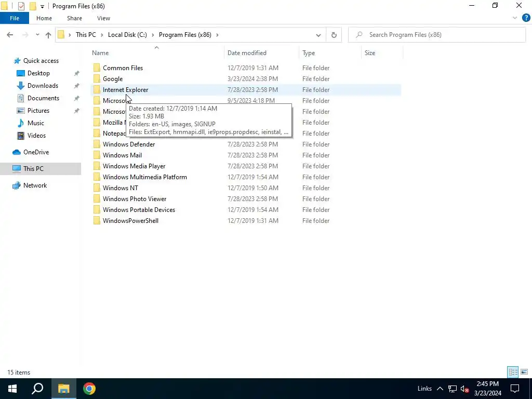532x399 pixels.
Task: Click folder icon of Google row
Action: (97, 79)
